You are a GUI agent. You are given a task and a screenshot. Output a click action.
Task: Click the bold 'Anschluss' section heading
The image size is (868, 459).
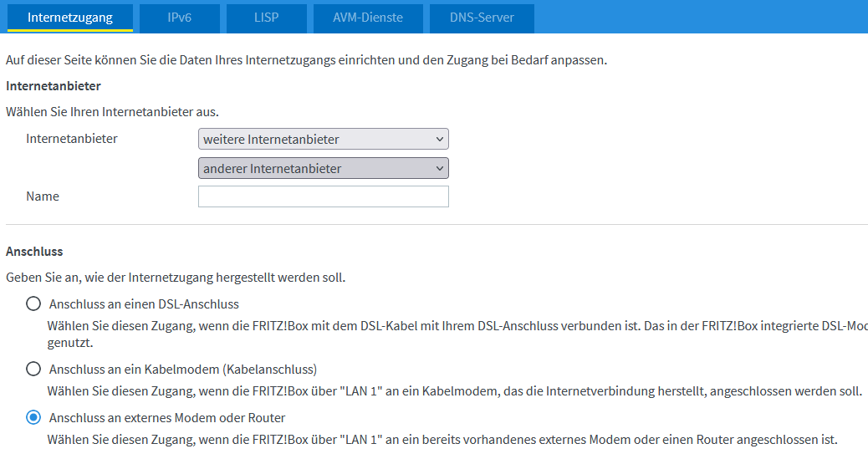pos(34,252)
